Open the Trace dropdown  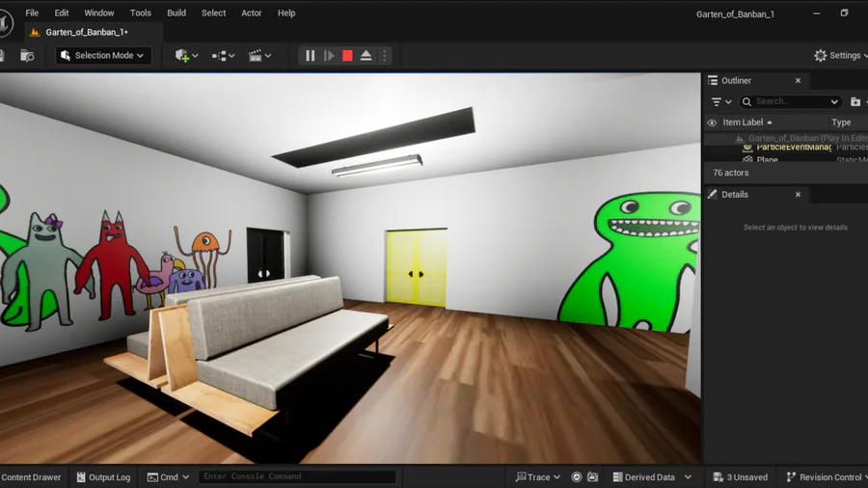(x=537, y=477)
